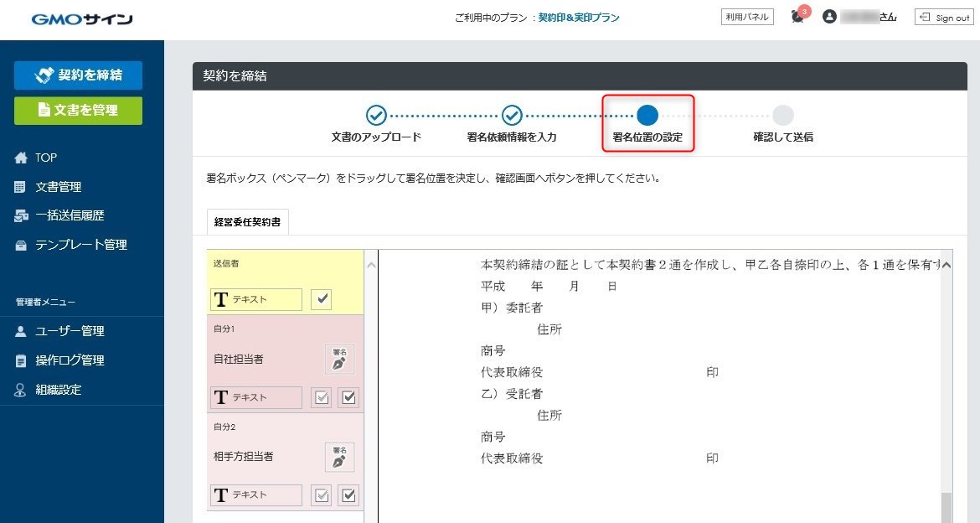
Task: Open the alarm notification bell with badge
Action: pos(797,17)
